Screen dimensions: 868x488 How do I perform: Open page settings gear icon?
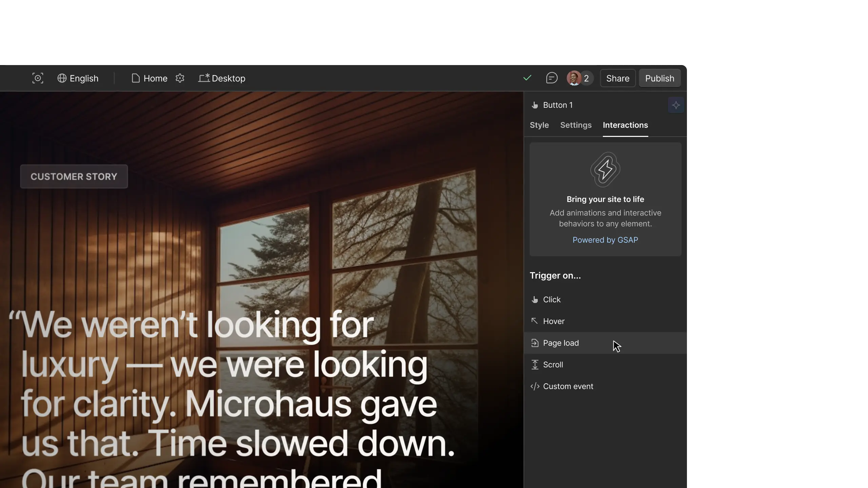pos(180,78)
